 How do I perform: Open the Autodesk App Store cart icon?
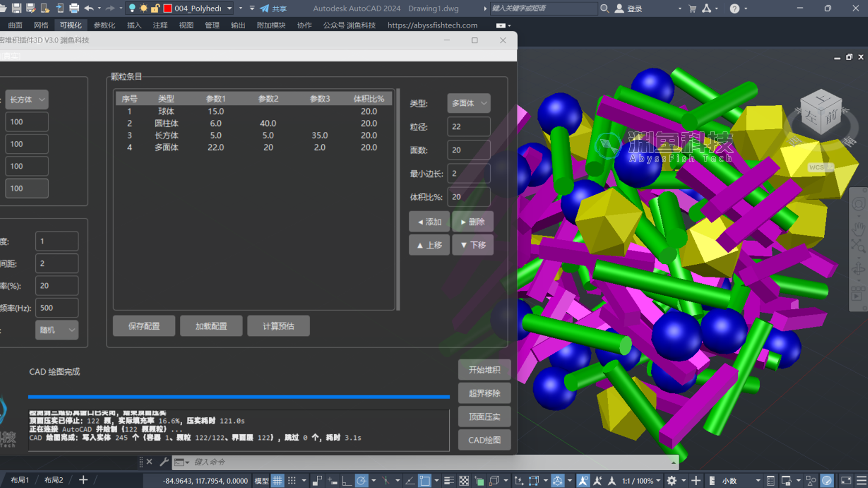coord(693,8)
